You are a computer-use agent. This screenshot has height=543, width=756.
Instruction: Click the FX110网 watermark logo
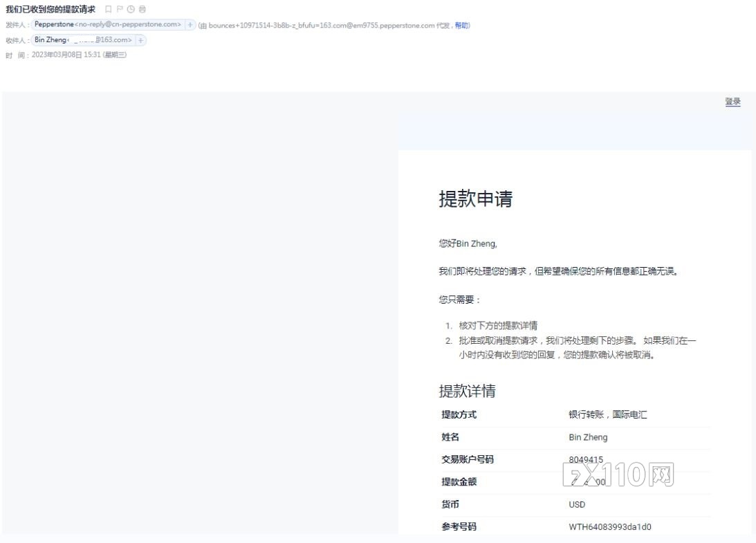point(619,475)
